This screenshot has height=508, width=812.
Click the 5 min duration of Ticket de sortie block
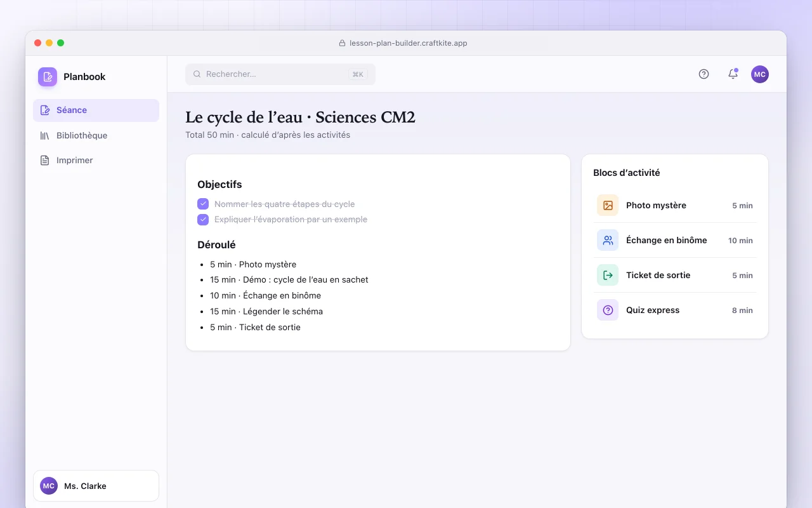click(742, 276)
